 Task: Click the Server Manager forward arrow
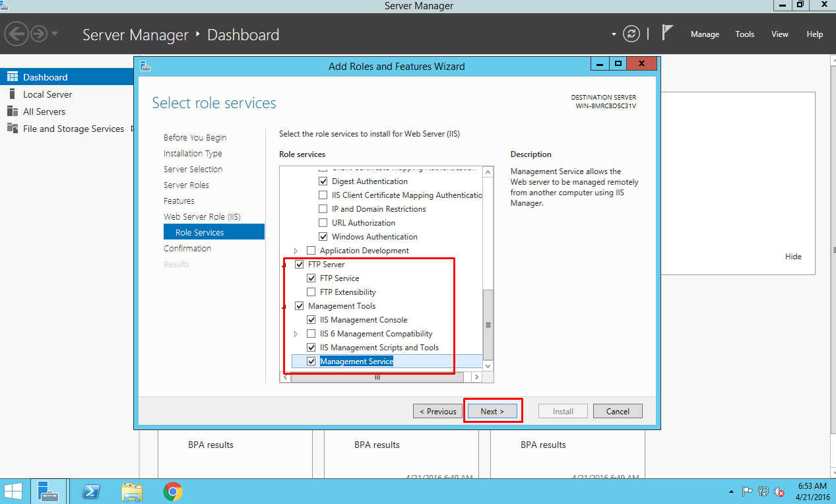(x=39, y=34)
